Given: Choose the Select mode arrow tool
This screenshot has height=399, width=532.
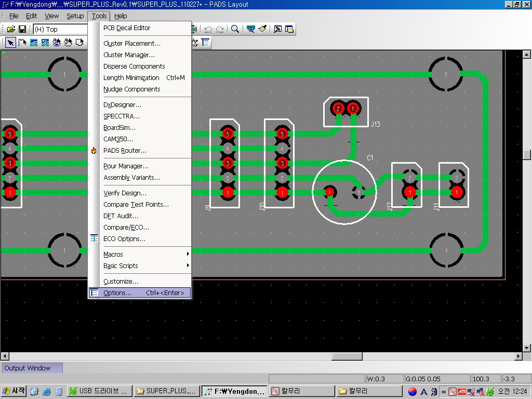Looking at the screenshot, I should 11,43.
